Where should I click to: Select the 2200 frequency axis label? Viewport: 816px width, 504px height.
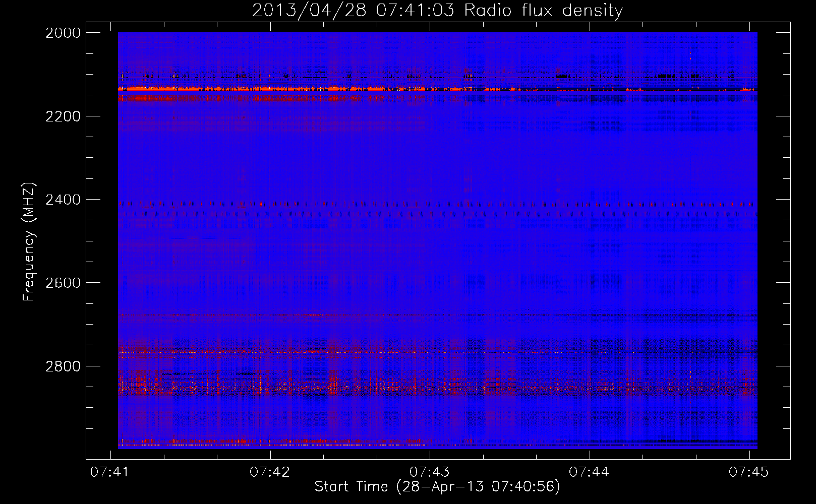pos(63,116)
